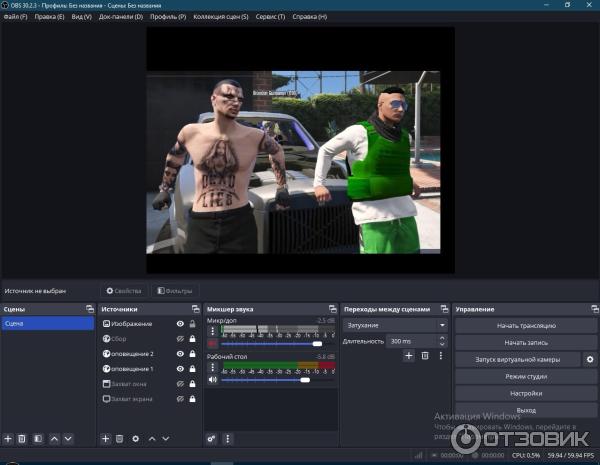Open the Коллекция сцен (S) menu
Screen dimensions: 600x465
click(x=221, y=17)
